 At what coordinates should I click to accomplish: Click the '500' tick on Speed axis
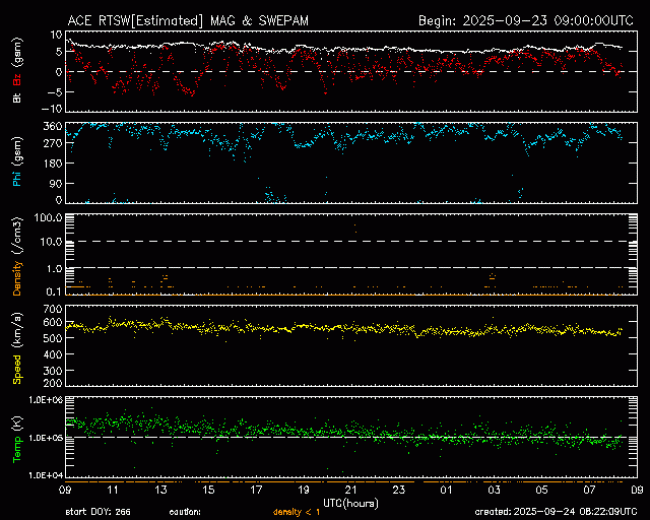(53, 338)
